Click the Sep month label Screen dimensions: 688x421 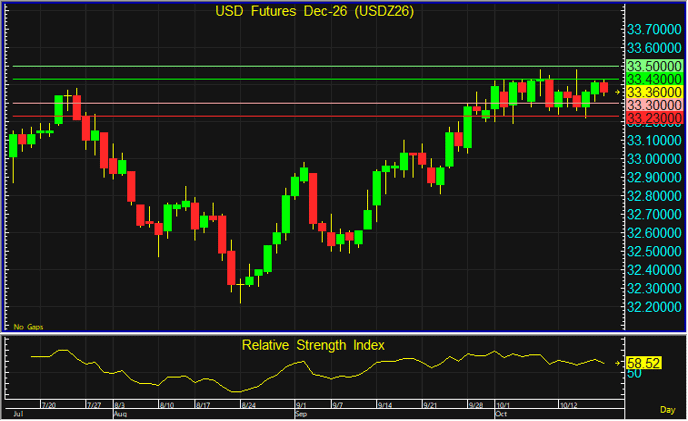301,414
